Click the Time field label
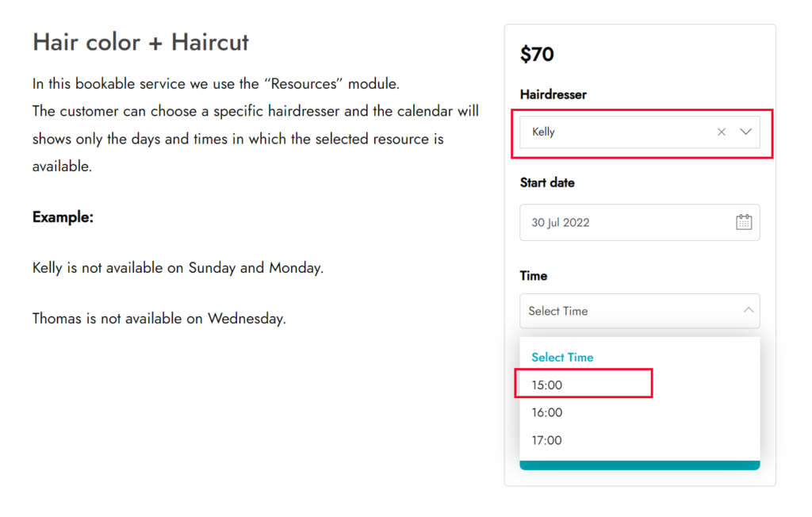Screen dimensions: 812x517 click(534, 276)
